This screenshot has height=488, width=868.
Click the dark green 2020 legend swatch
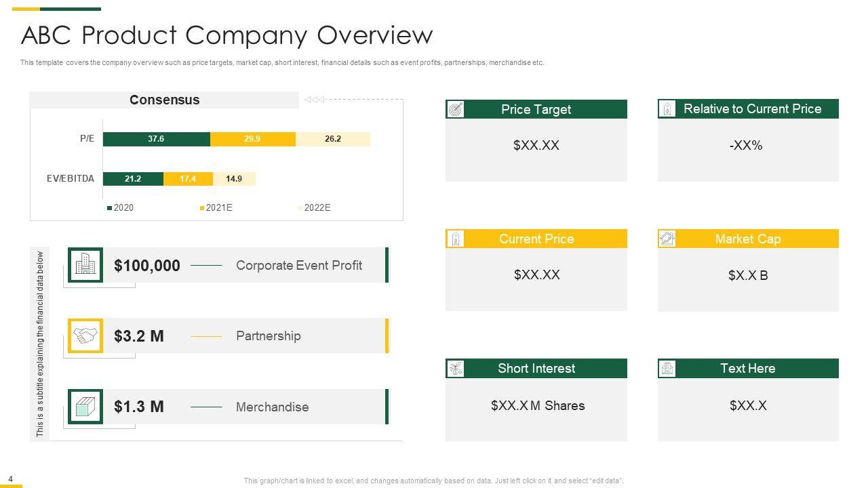click(110, 208)
